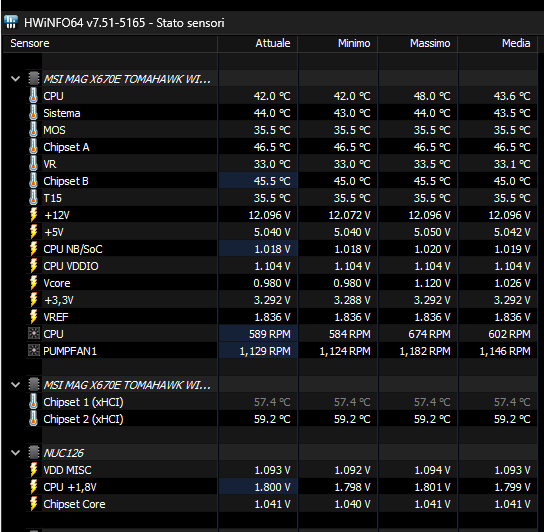Click the thermometer icon beside Chipset 2 (xHCI)
The height and width of the screenshot is (532, 544).
(33, 419)
